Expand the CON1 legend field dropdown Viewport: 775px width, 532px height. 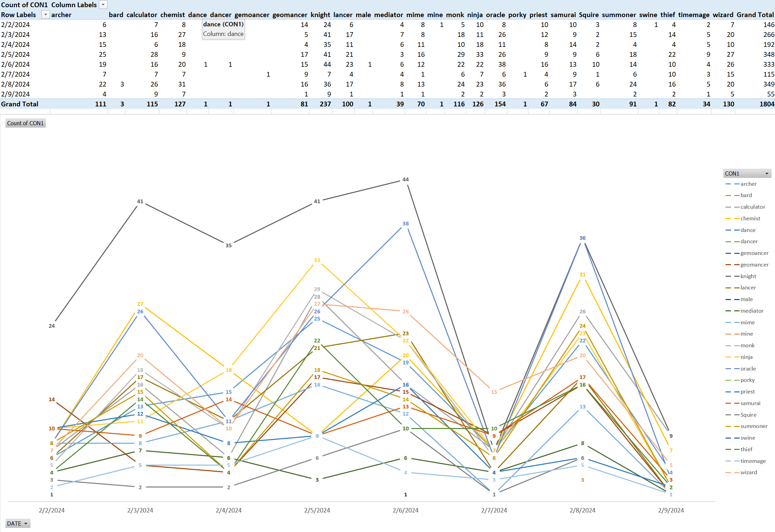pyautogui.click(x=767, y=173)
